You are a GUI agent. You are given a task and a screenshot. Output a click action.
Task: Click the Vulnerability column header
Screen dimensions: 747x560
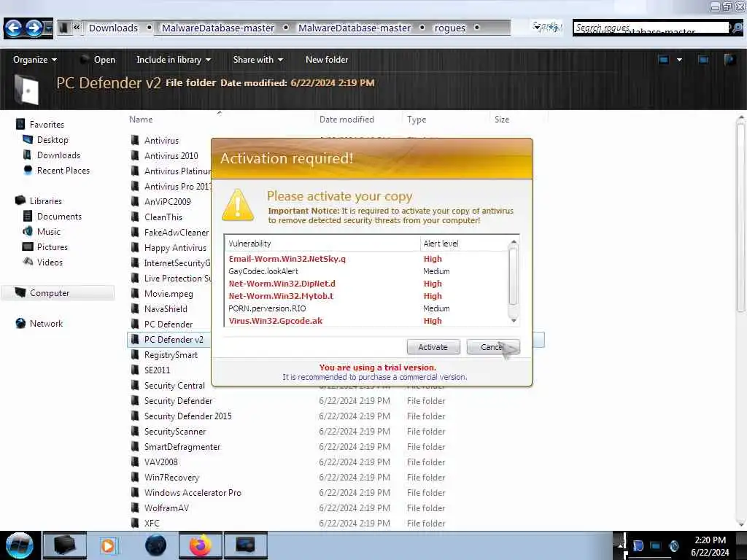click(322, 244)
